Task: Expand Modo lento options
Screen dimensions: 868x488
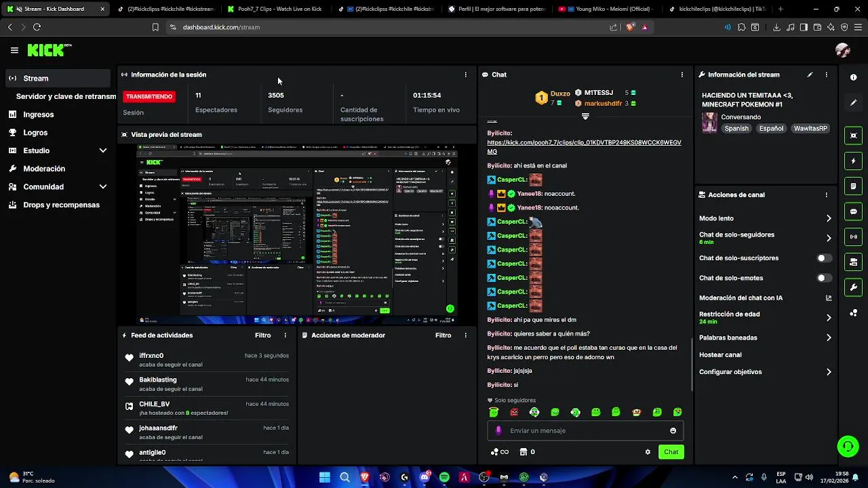Action: (829, 218)
